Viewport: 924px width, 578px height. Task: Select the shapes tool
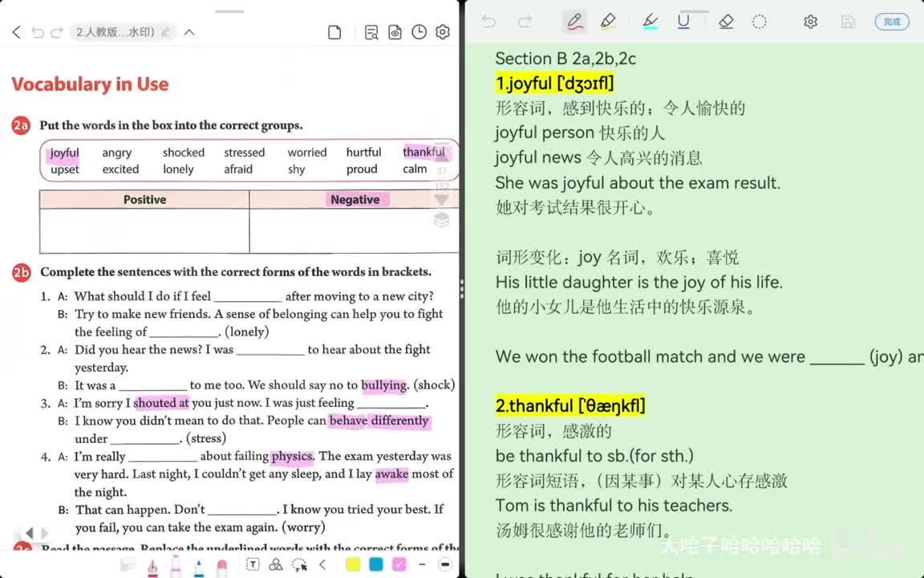click(276, 564)
